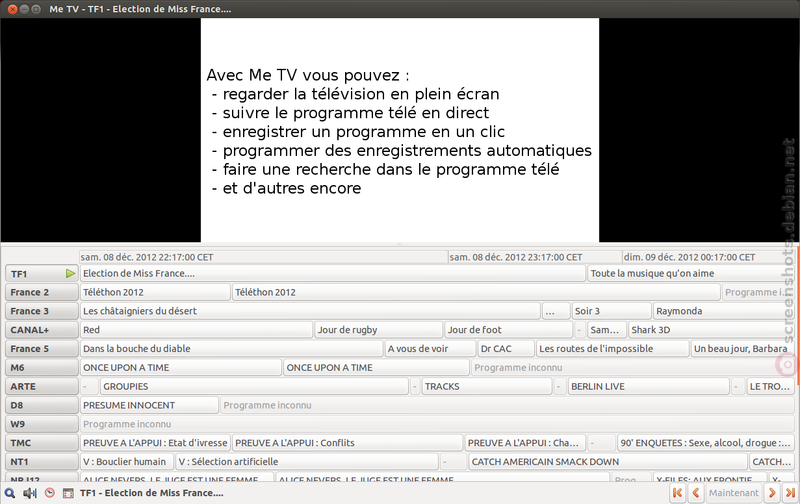Select 'PREUVE A L'APPUI : Cha...' programme
Image resolution: width=800 pixels, height=504 pixels.
click(x=525, y=443)
